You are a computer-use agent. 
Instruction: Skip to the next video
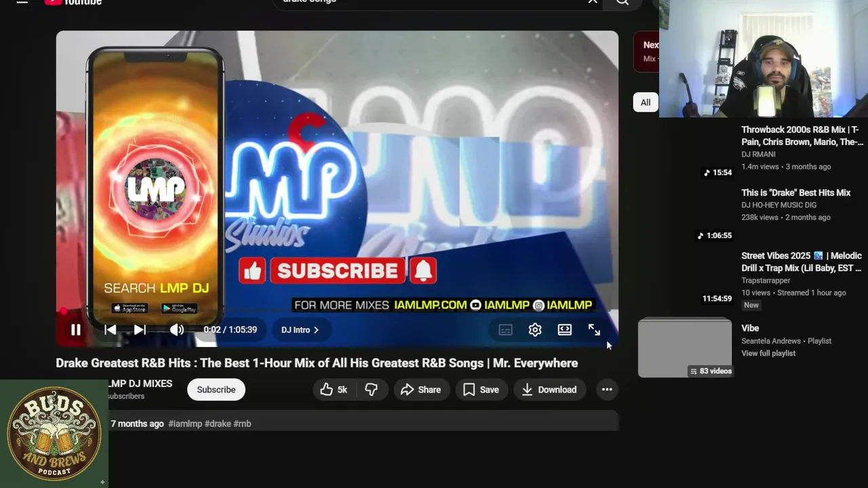click(139, 330)
